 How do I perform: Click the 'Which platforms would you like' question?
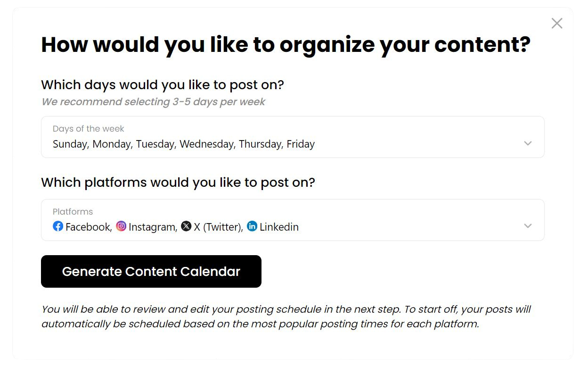(x=178, y=183)
